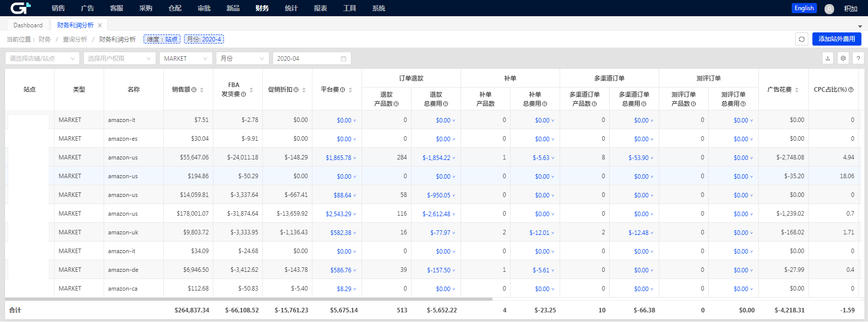Open the 财务 menu
The height and width of the screenshot is (322, 868).
[x=262, y=8]
